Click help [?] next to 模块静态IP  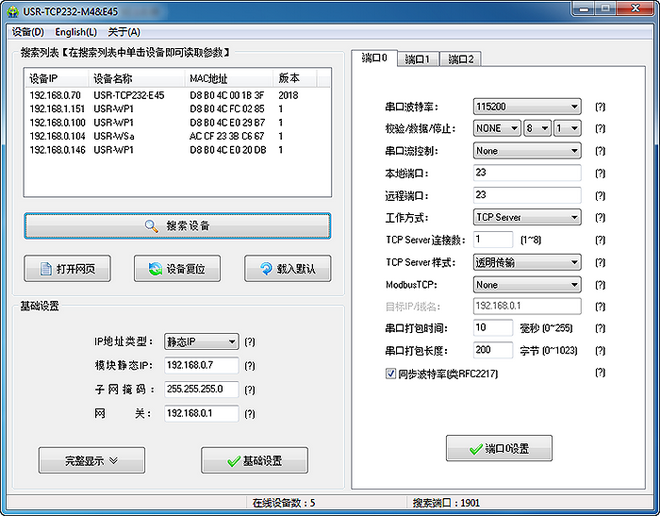pyautogui.click(x=250, y=366)
